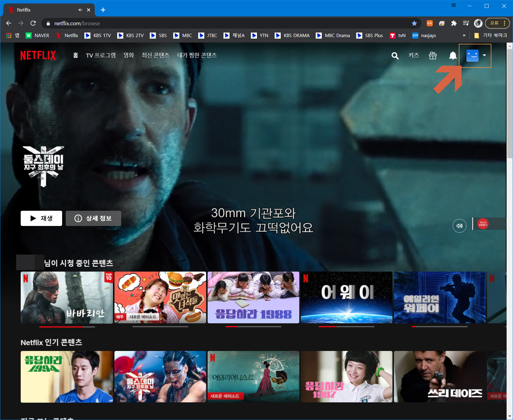Open the JTBC bookmark
This screenshot has height=420, width=513.
(x=208, y=36)
